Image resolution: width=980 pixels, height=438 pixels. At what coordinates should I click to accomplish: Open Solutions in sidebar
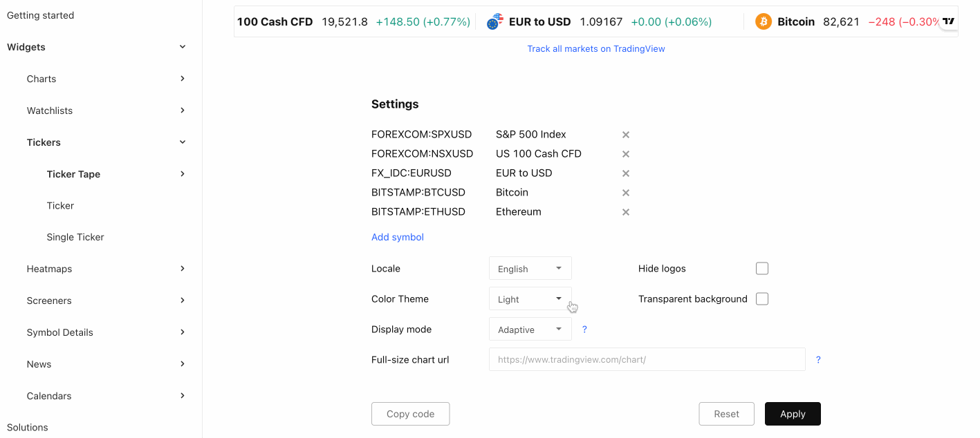pos(28,428)
